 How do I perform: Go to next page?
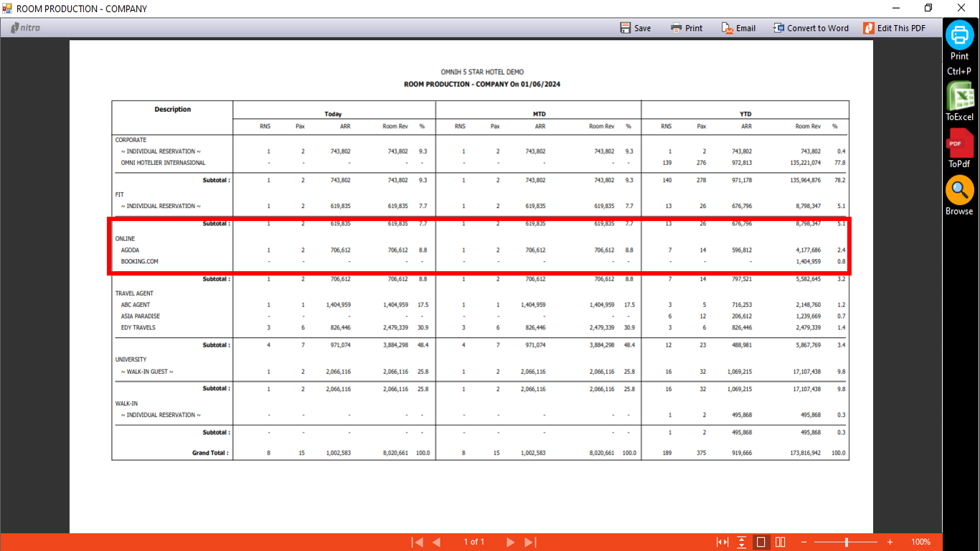coord(511,542)
